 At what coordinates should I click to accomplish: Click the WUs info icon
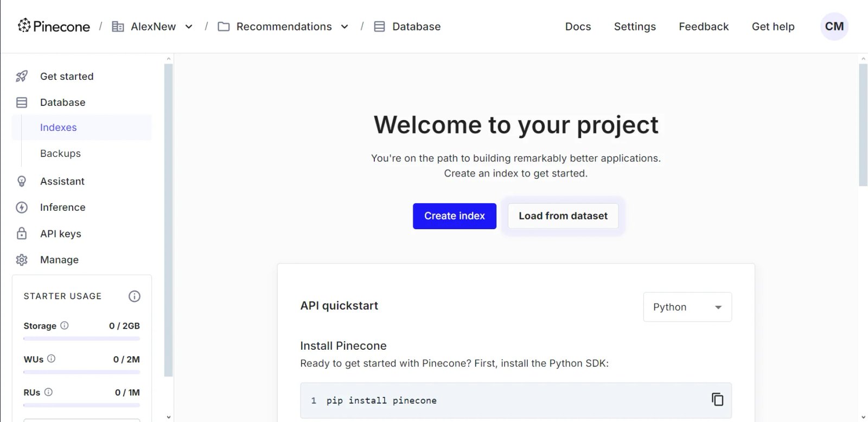(x=52, y=358)
